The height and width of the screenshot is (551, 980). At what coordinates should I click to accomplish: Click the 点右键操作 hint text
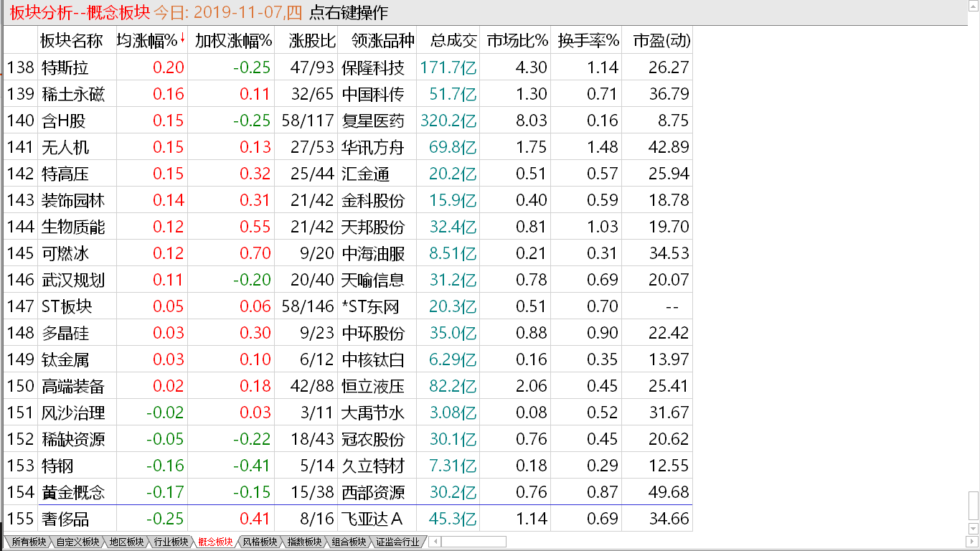pyautogui.click(x=348, y=13)
